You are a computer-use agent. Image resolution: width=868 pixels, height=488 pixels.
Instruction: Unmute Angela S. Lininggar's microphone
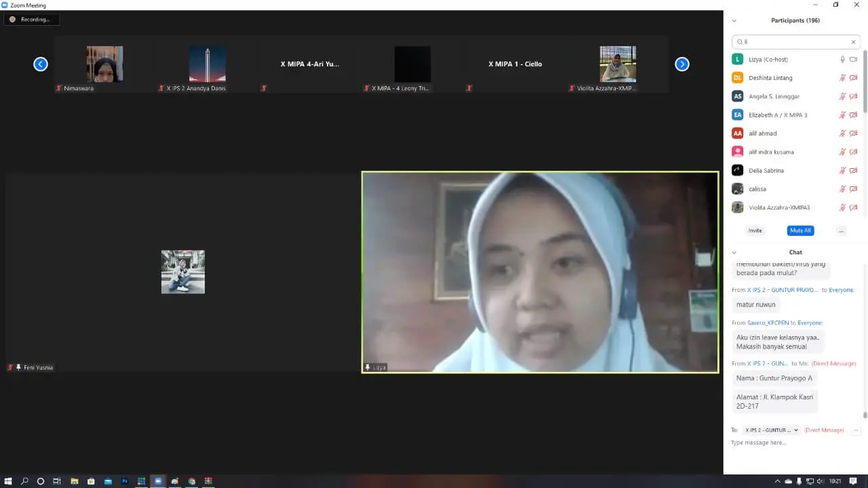tap(842, 96)
